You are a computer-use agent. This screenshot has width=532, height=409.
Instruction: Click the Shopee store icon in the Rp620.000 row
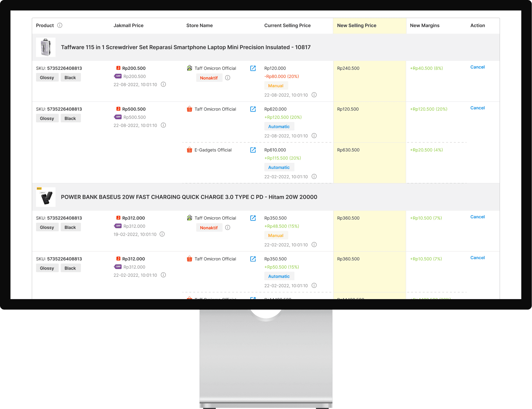[x=189, y=109]
